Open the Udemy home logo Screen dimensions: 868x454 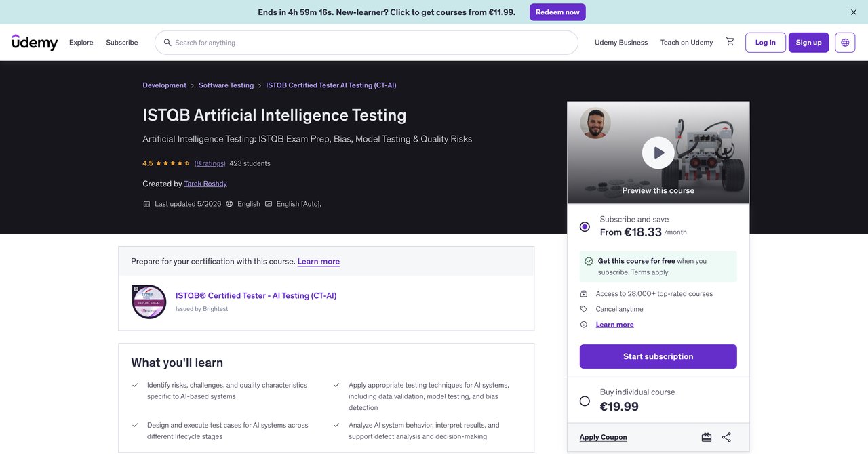pyautogui.click(x=35, y=42)
